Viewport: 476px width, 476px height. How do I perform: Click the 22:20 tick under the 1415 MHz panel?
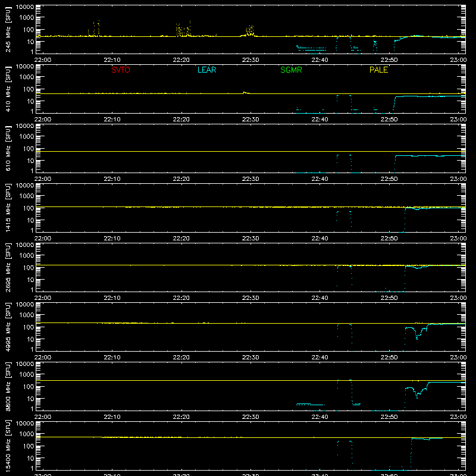tap(181, 239)
